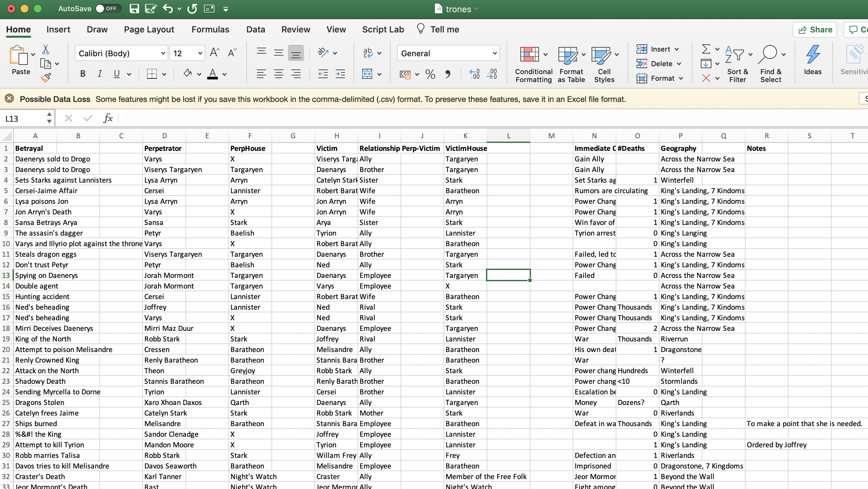Open the Format cells dropdown
Image resolution: width=868 pixels, height=489 pixels.
681,78
